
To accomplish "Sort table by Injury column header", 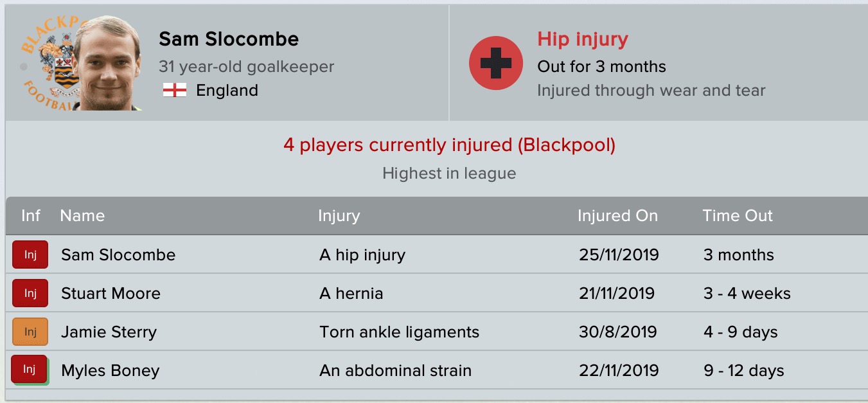I will pyautogui.click(x=339, y=216).
